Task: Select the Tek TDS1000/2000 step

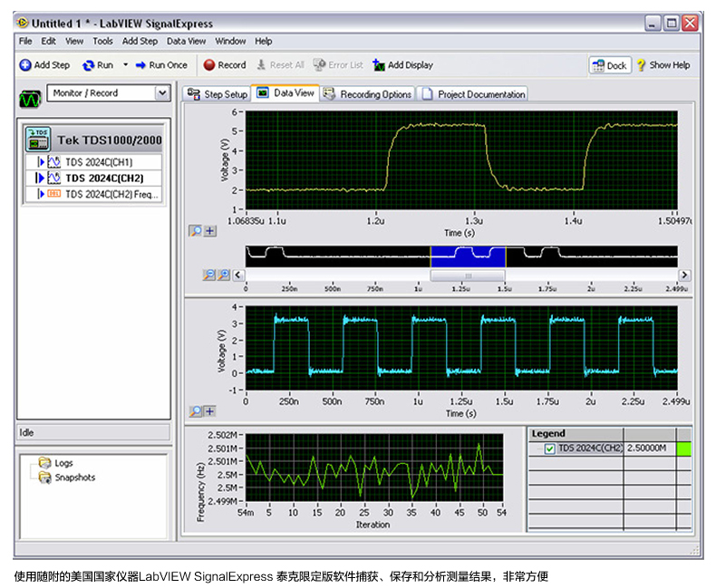Action: (x=93, y=140)
